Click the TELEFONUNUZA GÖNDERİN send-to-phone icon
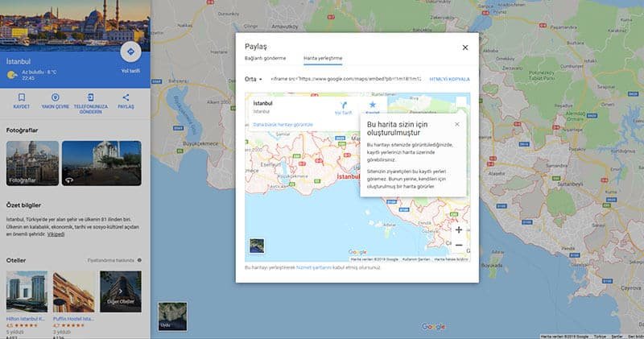Image resolution: width=644 pixels, height=339 pixels. (x=90, y=97)
